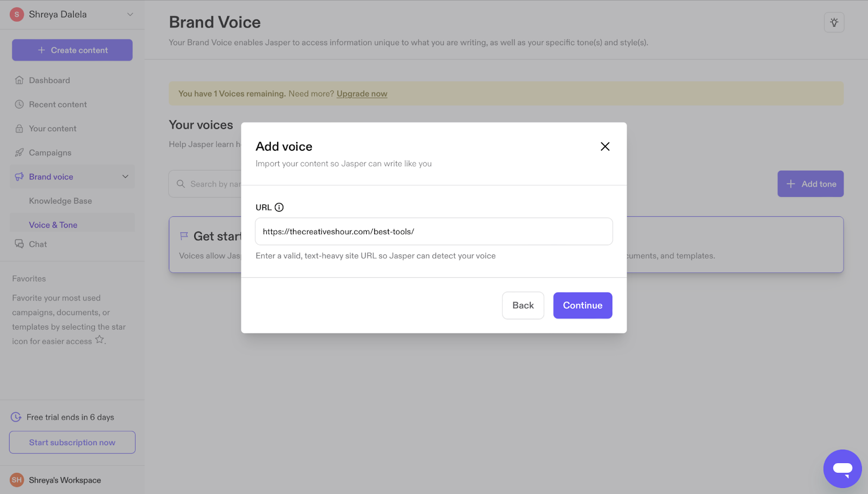
Task: Click the Your content lock icon
Action: (19, 129)
